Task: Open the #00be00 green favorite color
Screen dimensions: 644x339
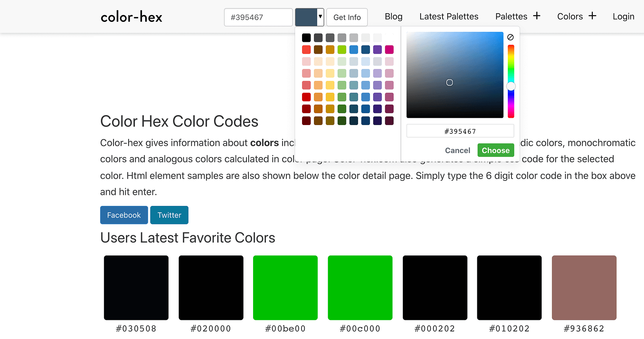Action: tap(285, 287)
